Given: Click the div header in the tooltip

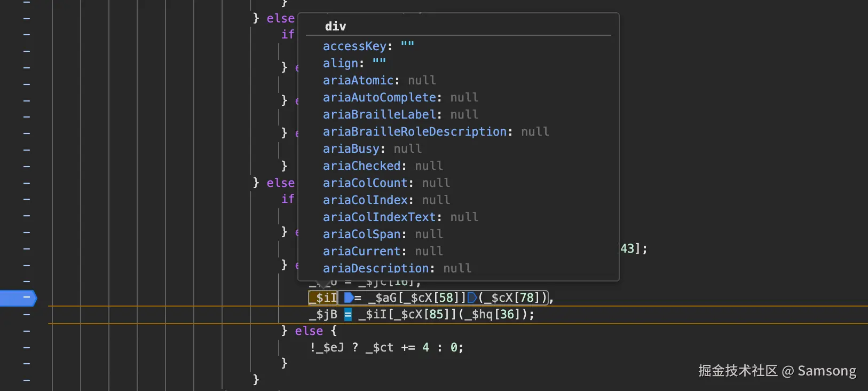Looking at the screenshot, I should (x=336, y=26).
